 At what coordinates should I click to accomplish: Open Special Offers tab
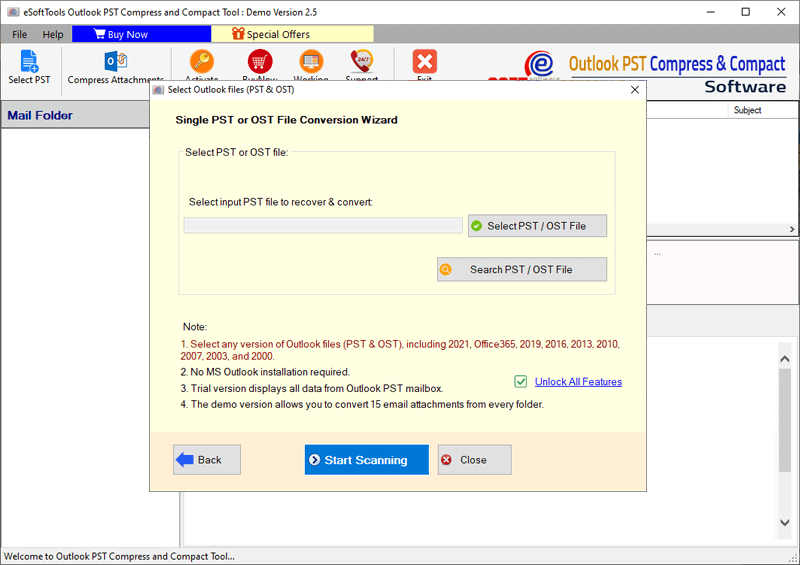292,34
